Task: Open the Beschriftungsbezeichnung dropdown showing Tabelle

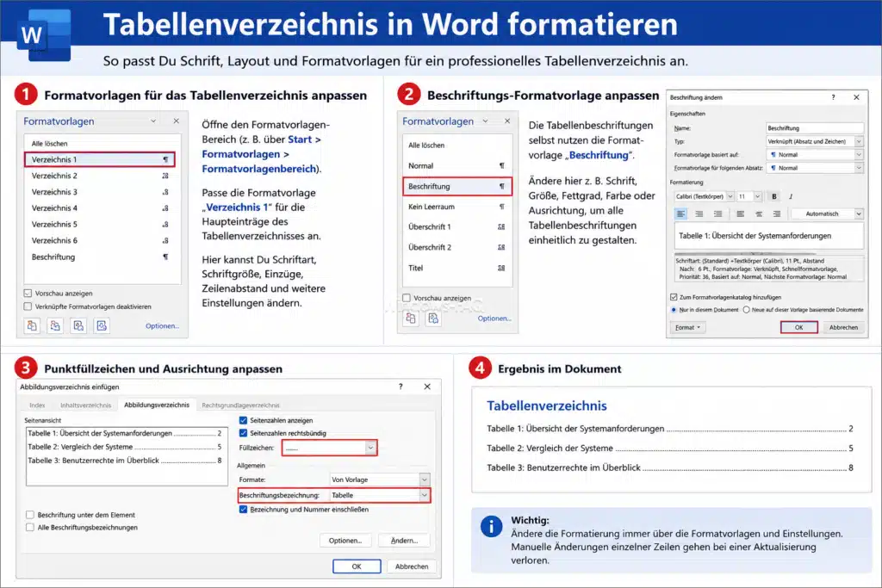Action: pos(425,495)
